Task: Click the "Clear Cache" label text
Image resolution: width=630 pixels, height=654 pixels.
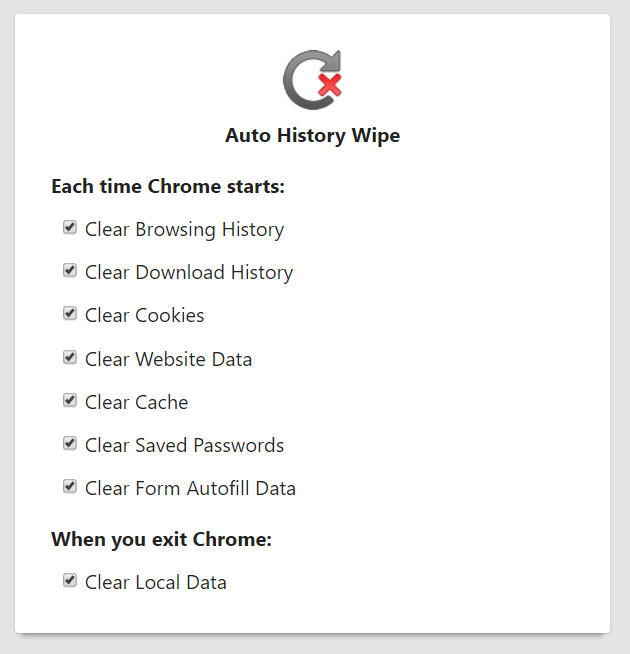Action: (136, 403)
